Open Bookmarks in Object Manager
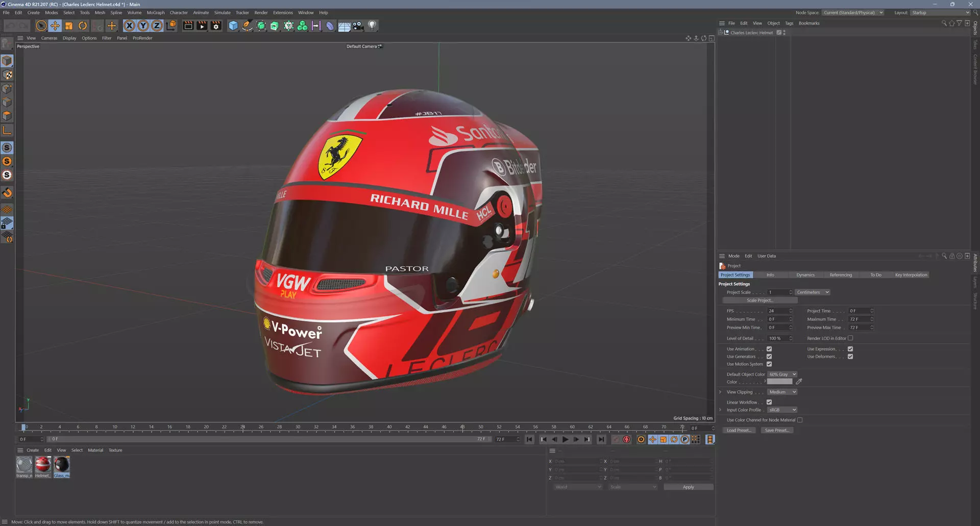Screen dimensions: 980x526 coord(809,23)
